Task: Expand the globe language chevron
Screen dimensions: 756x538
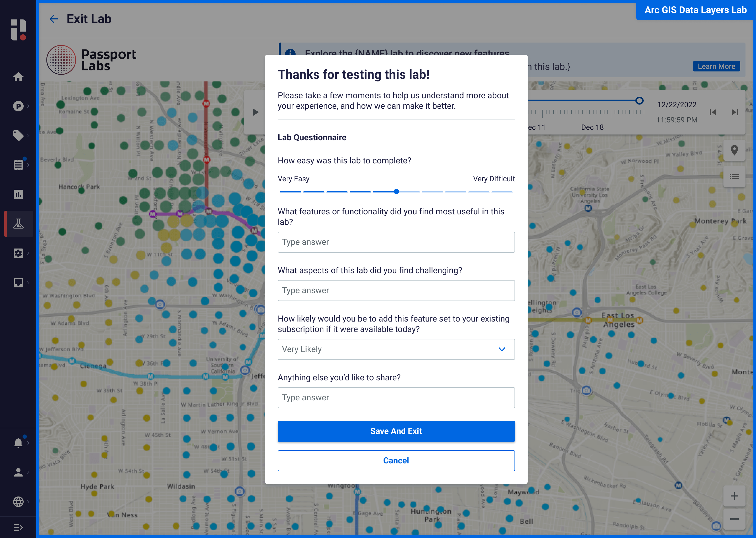Action: click(x=28, y=501)
